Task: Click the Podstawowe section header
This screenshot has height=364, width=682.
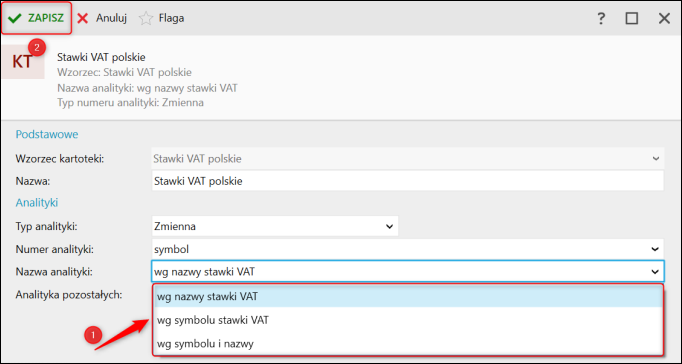Action: click(x=47, y=134)
